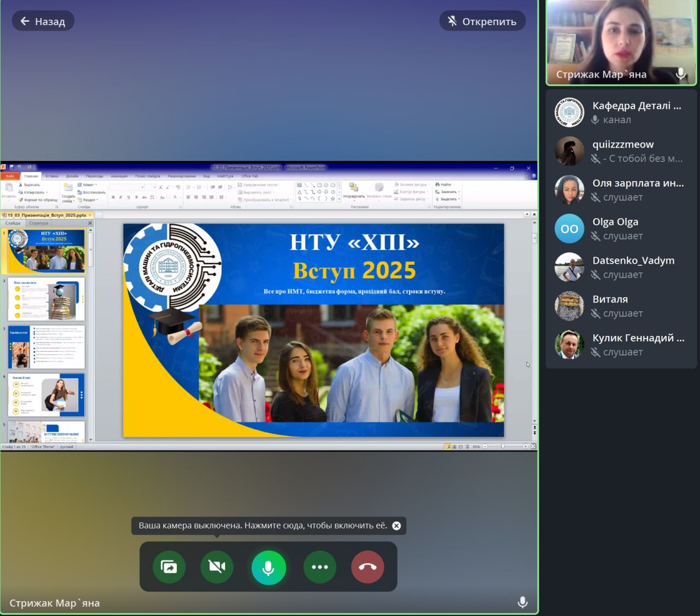Open PowerPoint Файл tab
700x616 pixels.
[10, 176]
